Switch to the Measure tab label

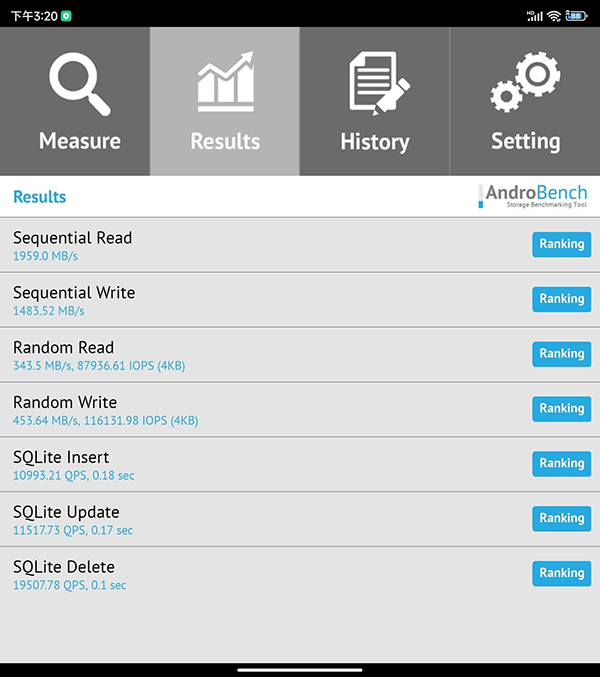coord(79,141)
